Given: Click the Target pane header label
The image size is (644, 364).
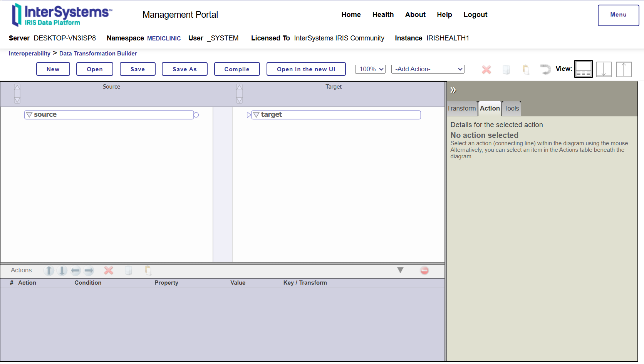Looking at the screenshot, I should [334, 87].
